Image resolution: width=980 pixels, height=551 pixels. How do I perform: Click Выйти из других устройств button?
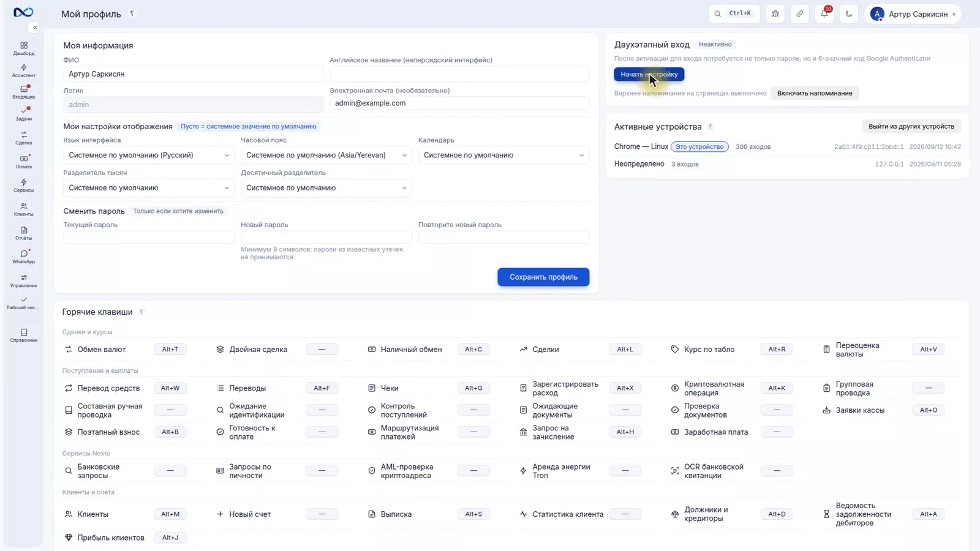click(911, 126)
